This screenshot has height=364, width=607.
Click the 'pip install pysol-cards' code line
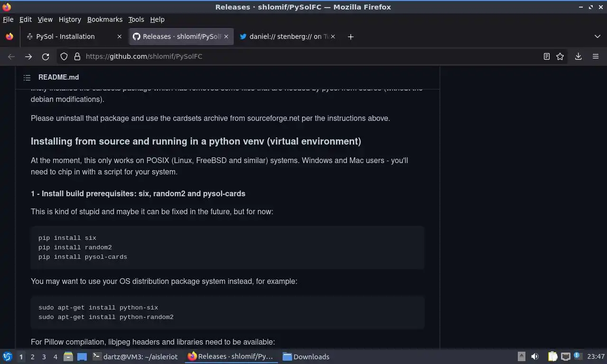[83, 257]
